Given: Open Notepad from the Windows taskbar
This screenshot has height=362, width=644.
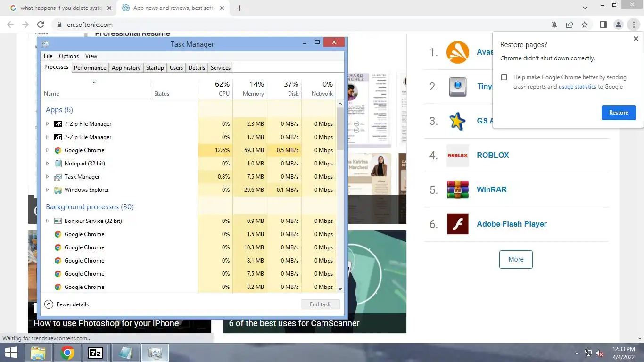Looking at the screenshot, I should 125,353.
